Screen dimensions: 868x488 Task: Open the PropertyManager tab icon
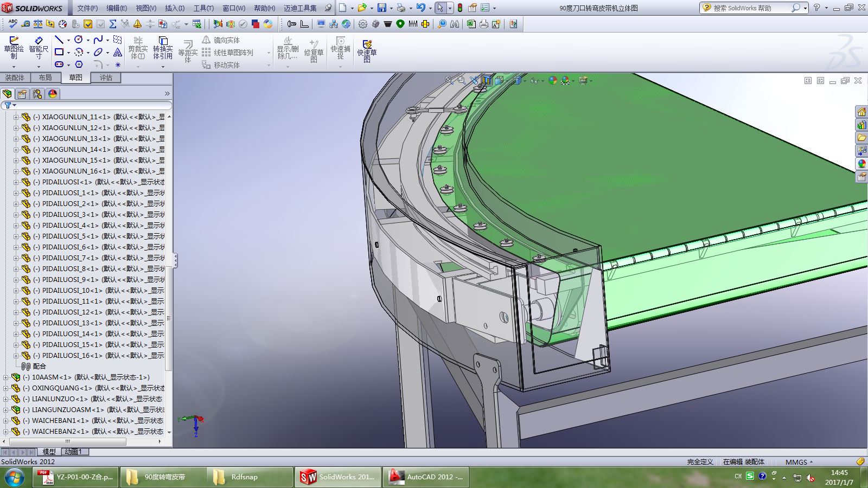23,94
